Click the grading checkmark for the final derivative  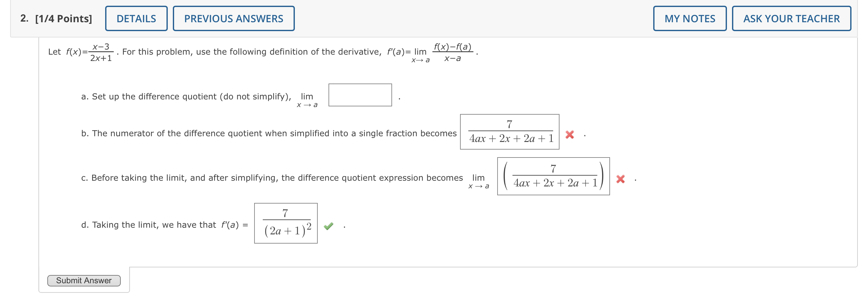(x=329, y=225)
